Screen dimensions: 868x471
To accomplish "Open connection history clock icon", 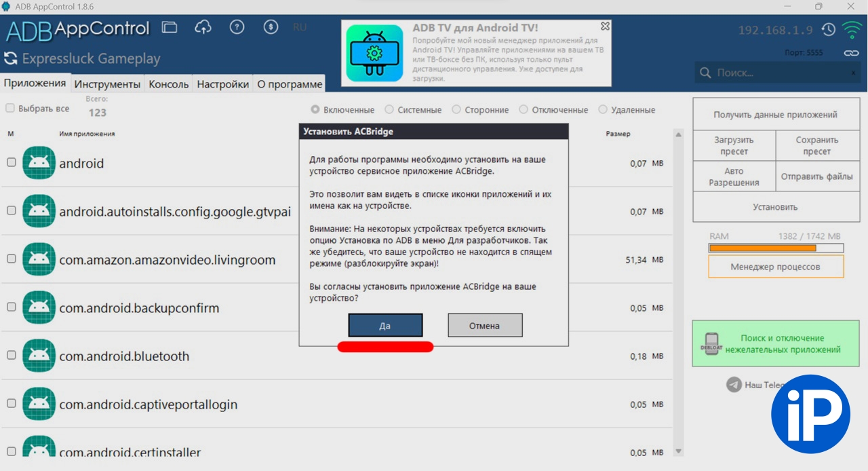I will click(x=828, y=30).
